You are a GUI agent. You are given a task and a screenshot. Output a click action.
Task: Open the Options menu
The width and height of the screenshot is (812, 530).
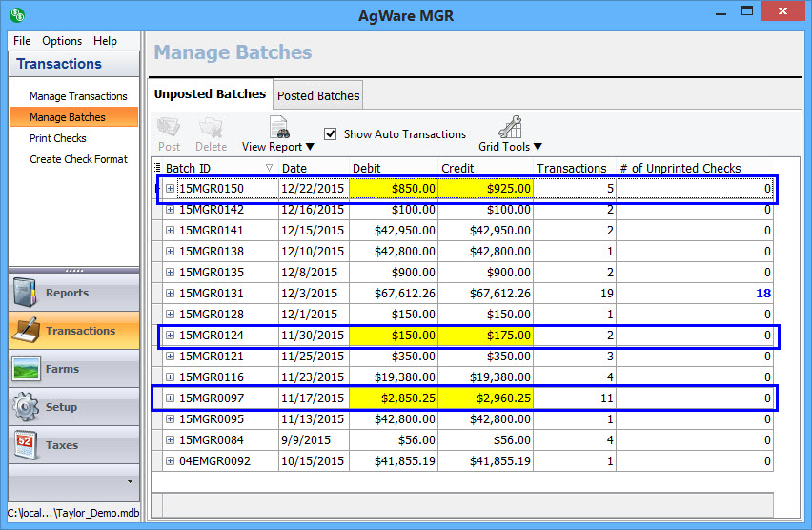(x=62, y=41)
